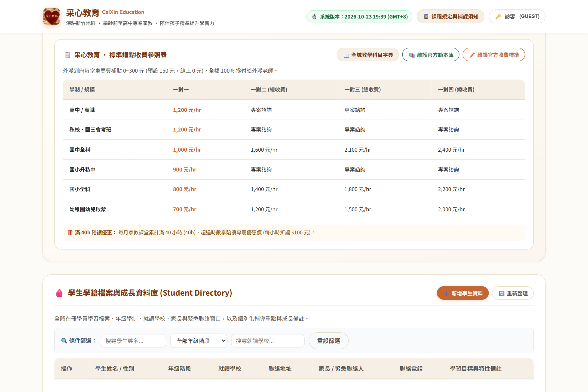Open 課程規定與補課須知 button

[x=451, y=16]
